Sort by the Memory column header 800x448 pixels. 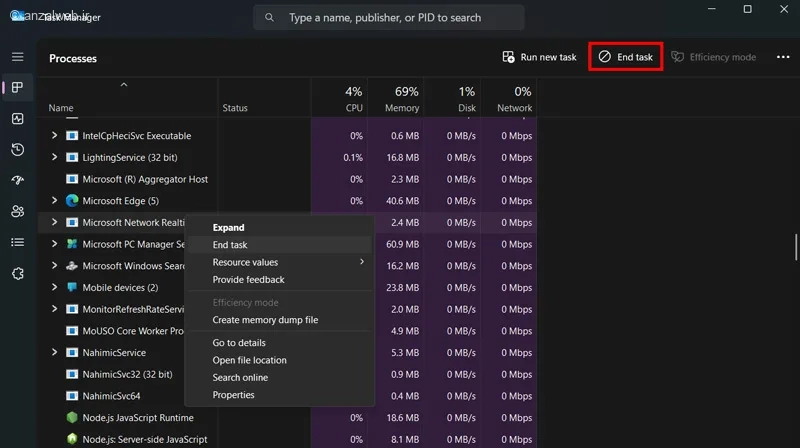coord(395,97)
